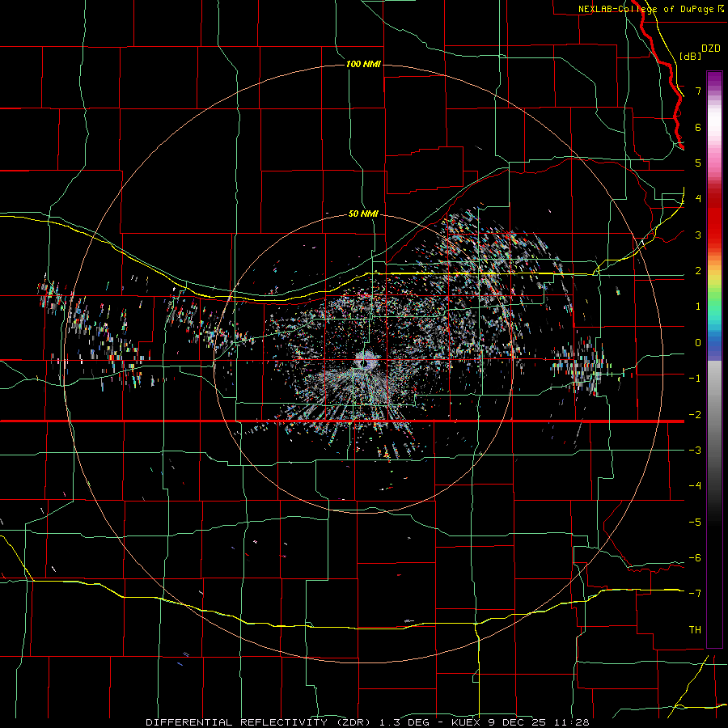Screen dimensions: 728x728
Task: Click the 6 value on the scale
Action: 698,127
